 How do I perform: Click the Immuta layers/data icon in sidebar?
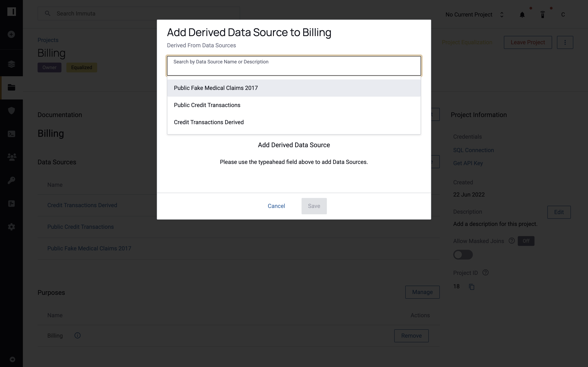11,64
